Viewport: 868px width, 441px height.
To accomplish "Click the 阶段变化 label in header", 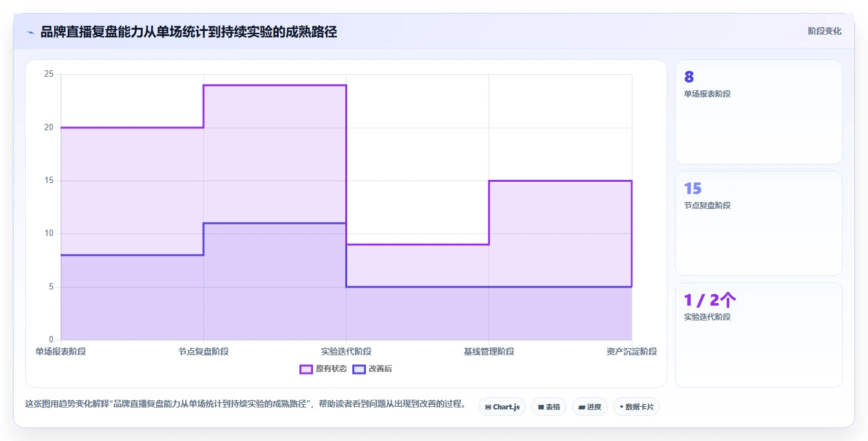I will (824, 31).
